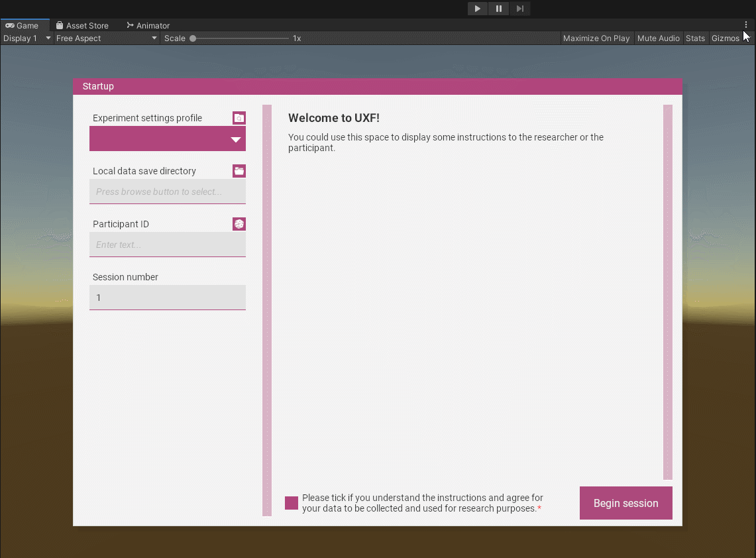
Task: Click the Gizmos button
Action: 725,38
